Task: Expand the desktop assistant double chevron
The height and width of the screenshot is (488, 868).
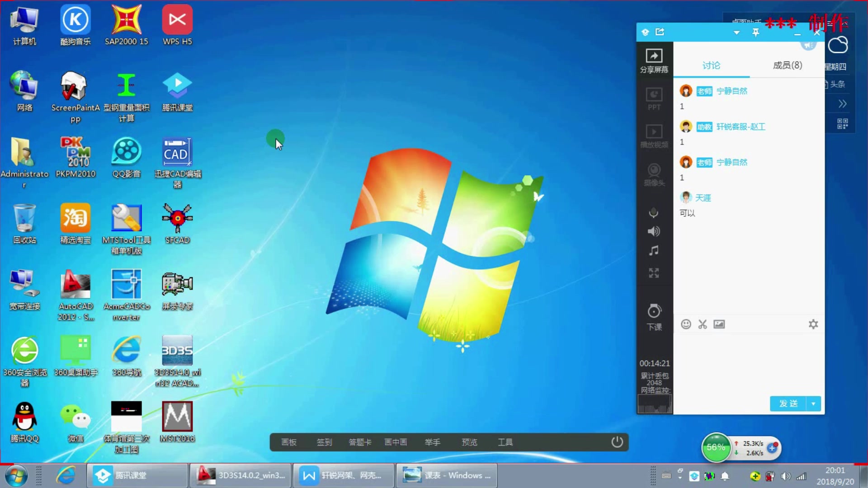Action: 842,104
